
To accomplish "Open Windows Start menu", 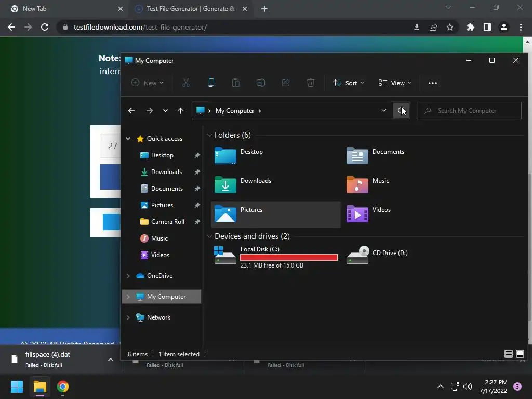I will pos(17,386).
